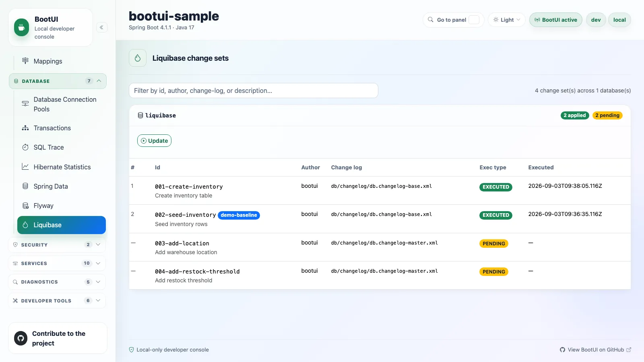Click the database icon next to liquibase

pos(140,115)
